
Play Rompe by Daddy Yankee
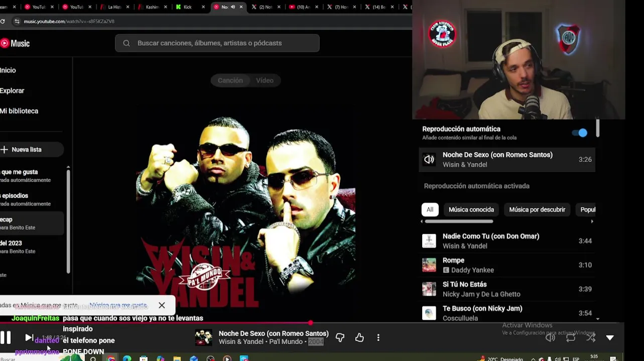[507, 265]
